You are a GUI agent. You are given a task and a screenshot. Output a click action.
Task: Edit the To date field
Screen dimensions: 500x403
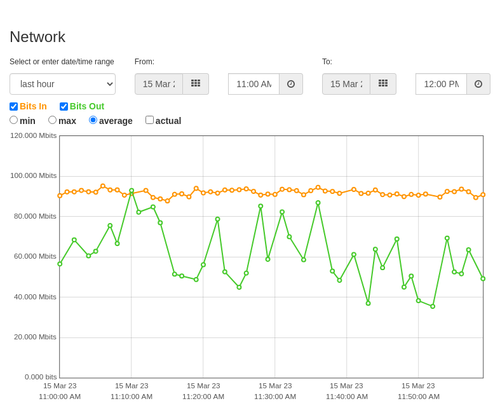(346, 84)
